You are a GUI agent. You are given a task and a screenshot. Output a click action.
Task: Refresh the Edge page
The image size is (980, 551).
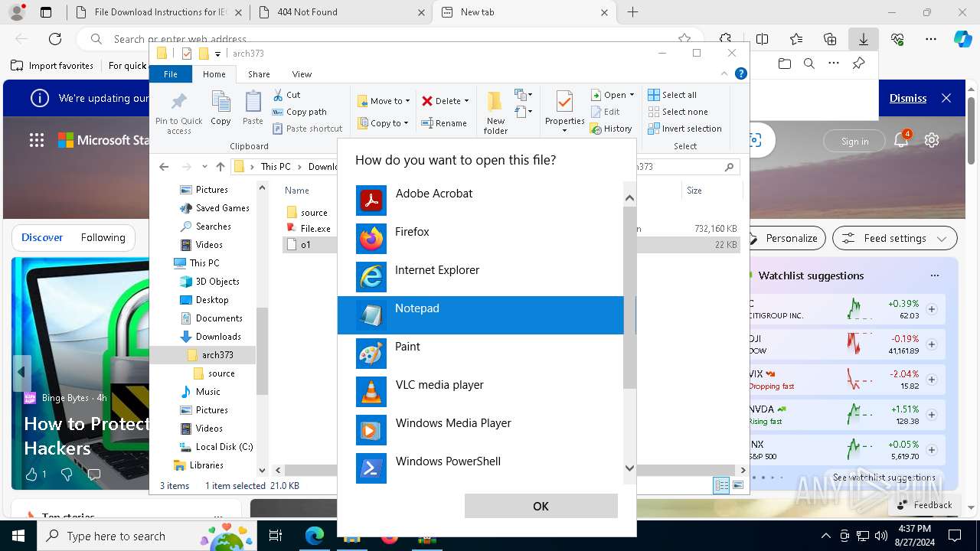pos(55,39)
